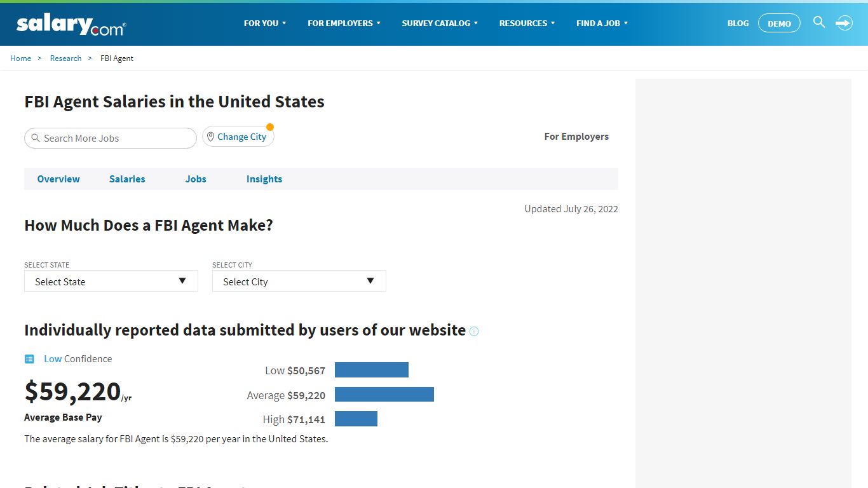Click the location pin in Change City
Viewport: 868px width, 488px height.
(210, 137)
